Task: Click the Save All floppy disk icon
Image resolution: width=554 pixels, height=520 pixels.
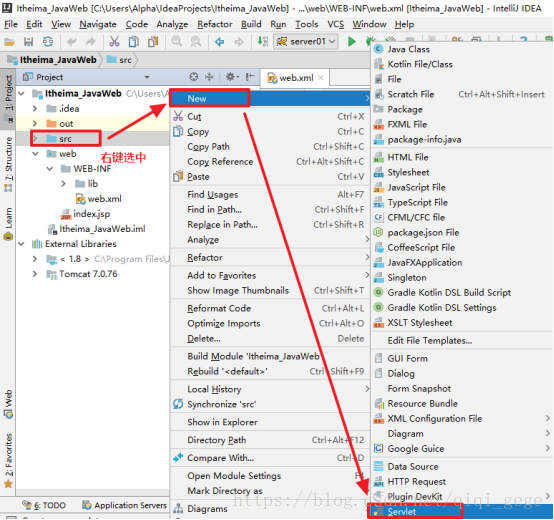Action: click(28, 42)
